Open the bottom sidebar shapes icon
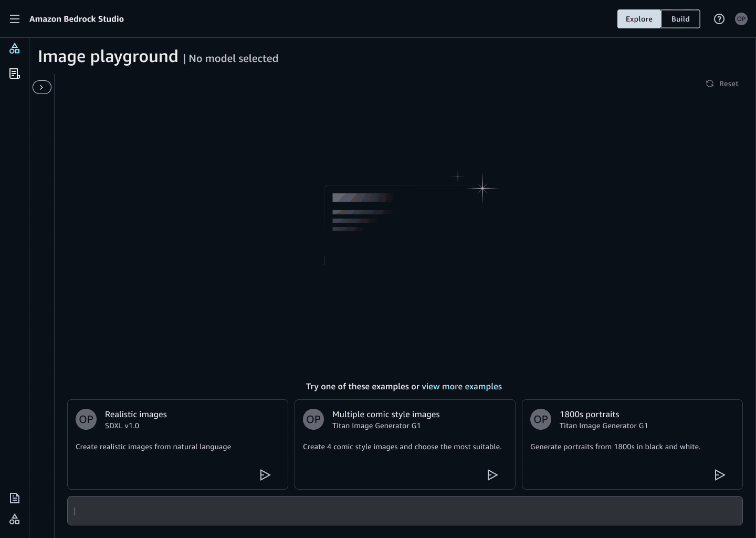This screenshot has height=538, width=756. (x=15, y=519)
